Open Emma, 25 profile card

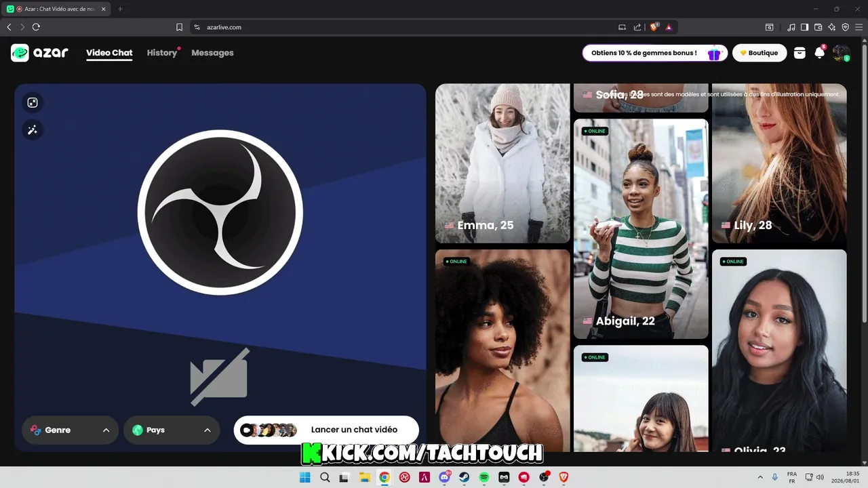pyautogui.click(x=502, y=163)
